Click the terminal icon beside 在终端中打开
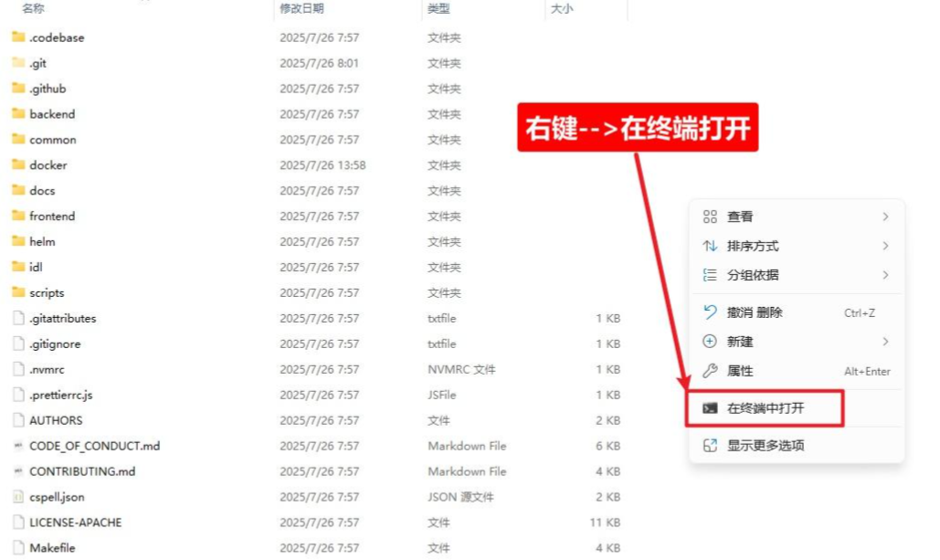This screenshot has width=940, height=560. [x=710, y=408]
